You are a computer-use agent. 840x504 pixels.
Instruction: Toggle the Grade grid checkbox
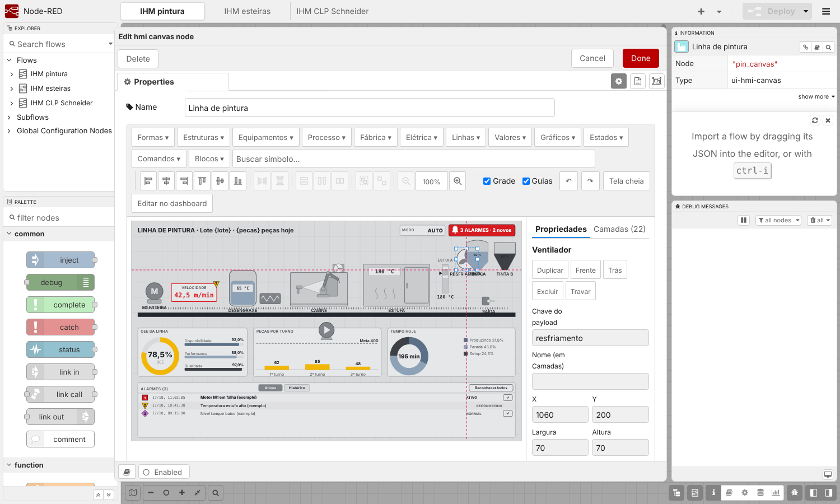click(x=487, y=181)
